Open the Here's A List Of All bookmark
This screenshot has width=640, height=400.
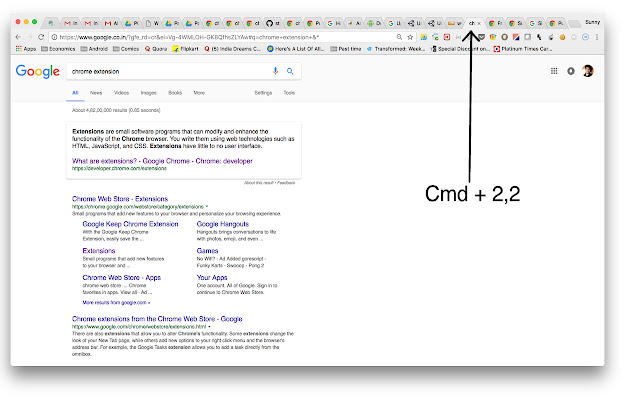[x=296, y=49]
